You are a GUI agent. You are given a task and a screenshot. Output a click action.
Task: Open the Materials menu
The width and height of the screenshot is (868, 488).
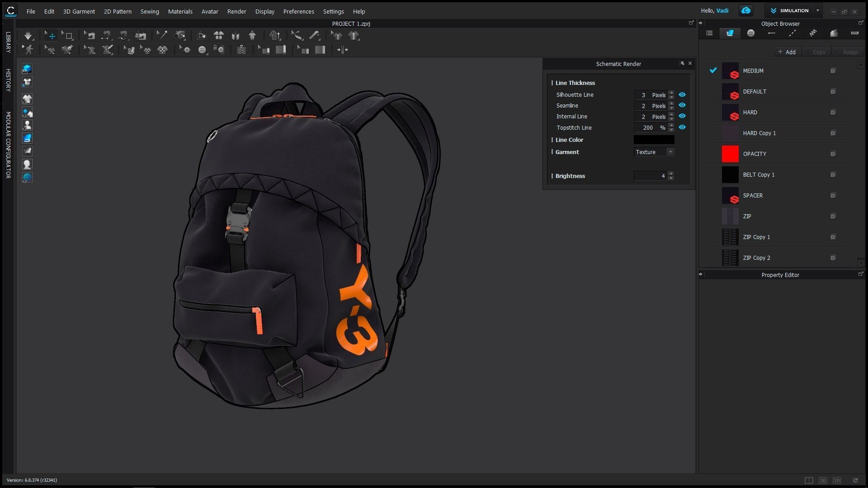tap(180, 11)
